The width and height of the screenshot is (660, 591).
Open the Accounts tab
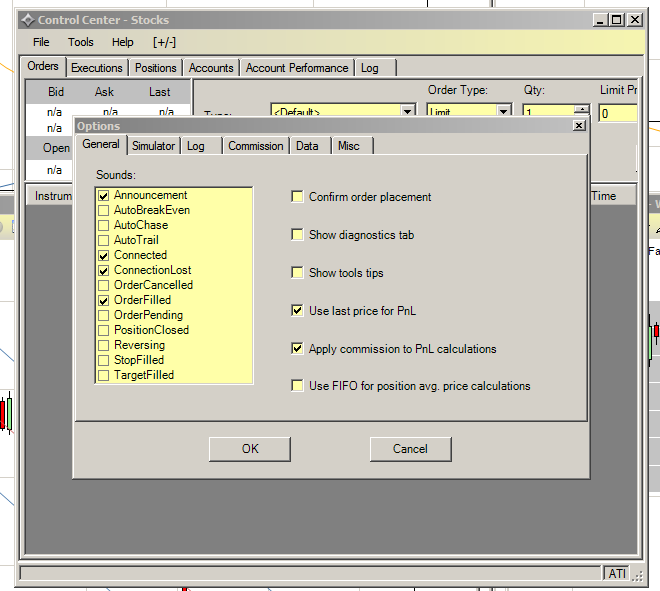pyautogui.click(x=211, y=68)
